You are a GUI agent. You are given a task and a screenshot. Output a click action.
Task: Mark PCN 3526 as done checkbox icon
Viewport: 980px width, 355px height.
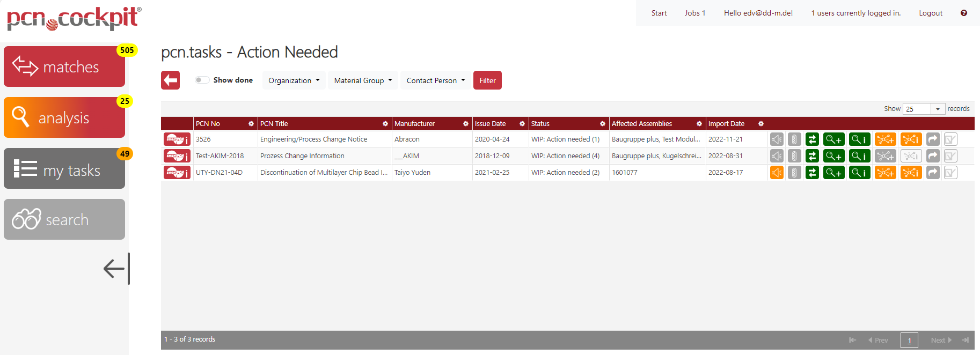950,139
